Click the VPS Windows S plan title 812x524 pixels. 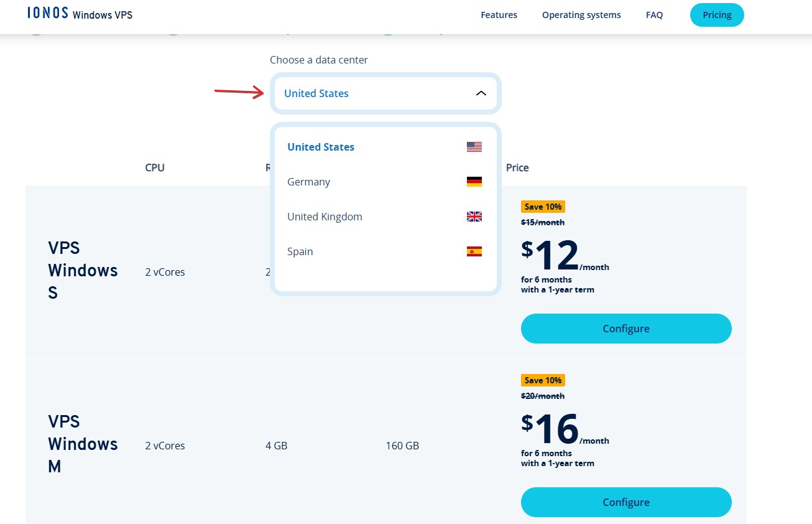coord(82,270)
